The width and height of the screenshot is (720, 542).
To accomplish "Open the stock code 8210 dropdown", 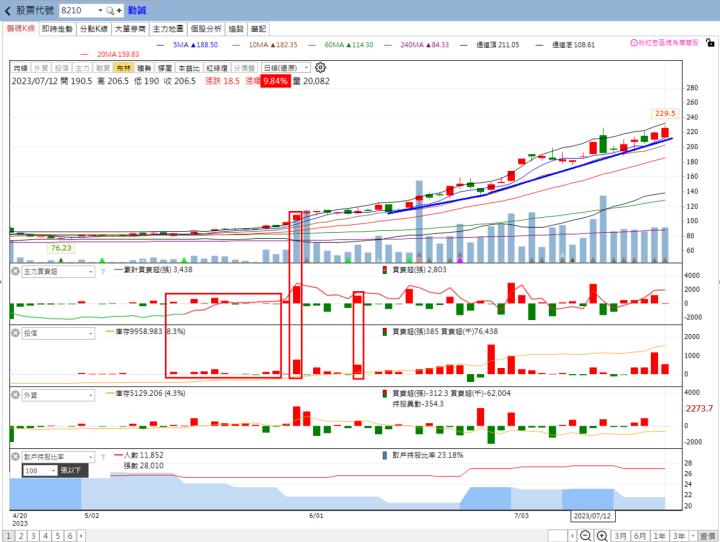I will 100,10.
